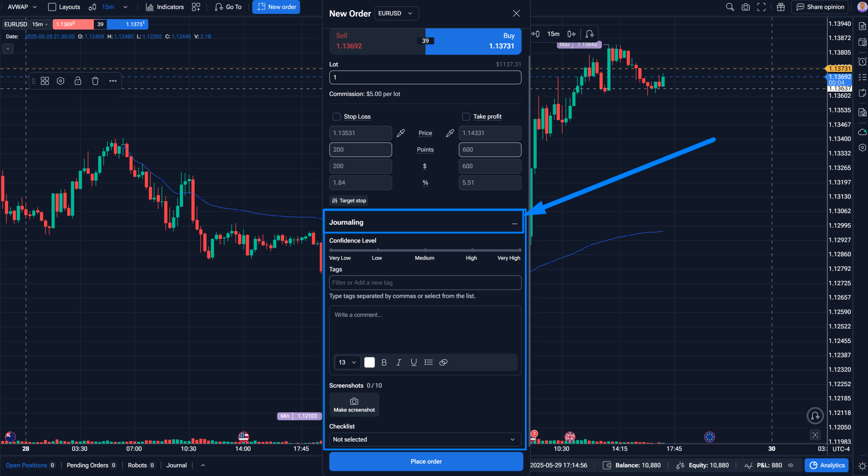Open the Indicators menu
Viewport: 868px width, 476px height.
point(165,7)
